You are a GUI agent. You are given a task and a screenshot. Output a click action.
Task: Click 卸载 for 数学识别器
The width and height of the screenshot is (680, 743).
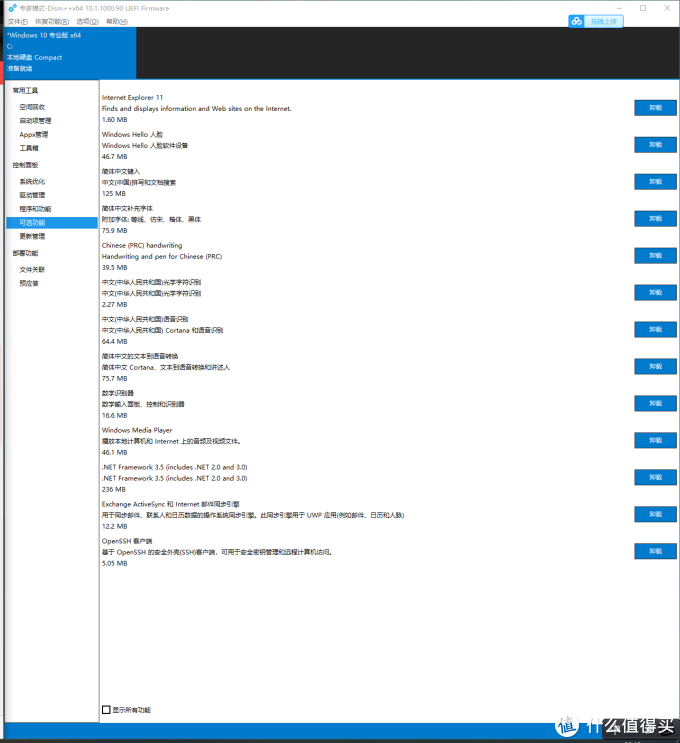pos(655,403)
